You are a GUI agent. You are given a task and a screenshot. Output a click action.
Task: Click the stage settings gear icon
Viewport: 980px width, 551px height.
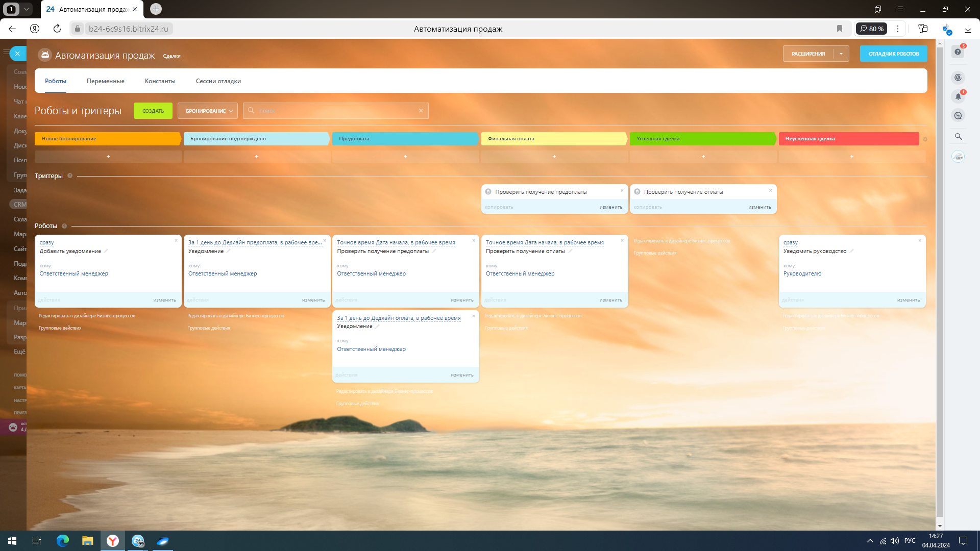point(925,139)
